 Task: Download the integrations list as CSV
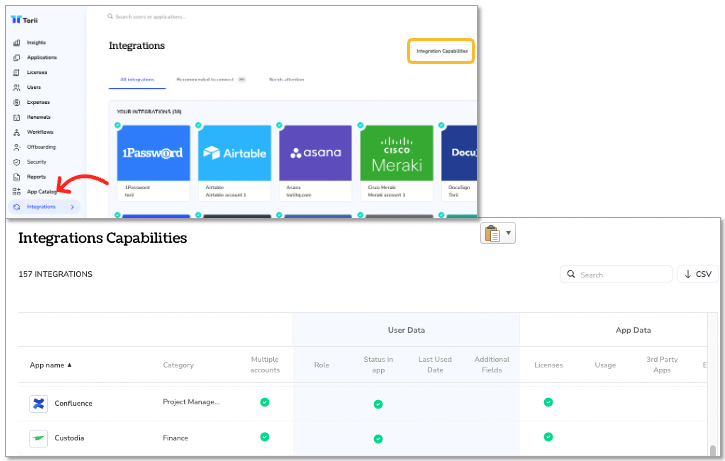(698, 274)
